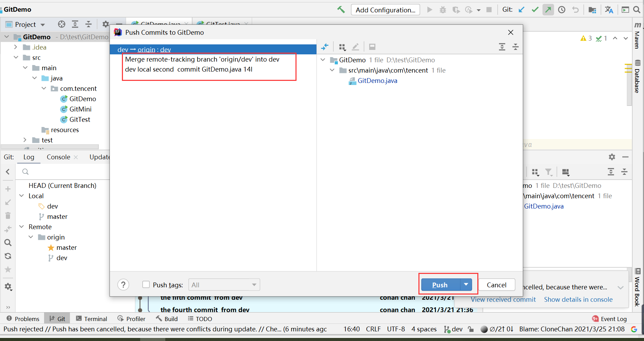Open the Maven side tool window
The width and height of the screenshot is (644, 341).
[x=637, y=35]
